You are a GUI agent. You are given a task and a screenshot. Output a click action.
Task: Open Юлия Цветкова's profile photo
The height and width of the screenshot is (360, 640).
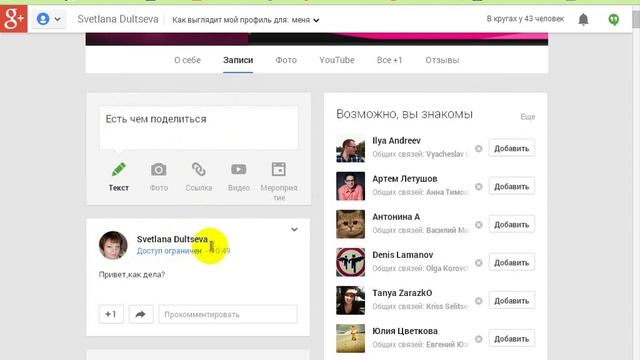coord(350,338)
